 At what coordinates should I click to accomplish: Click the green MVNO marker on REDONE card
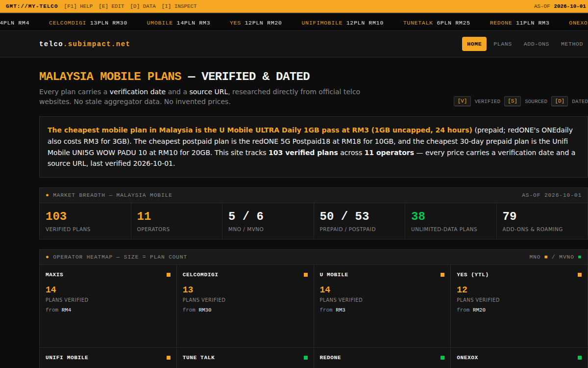(x=442, y=358)
